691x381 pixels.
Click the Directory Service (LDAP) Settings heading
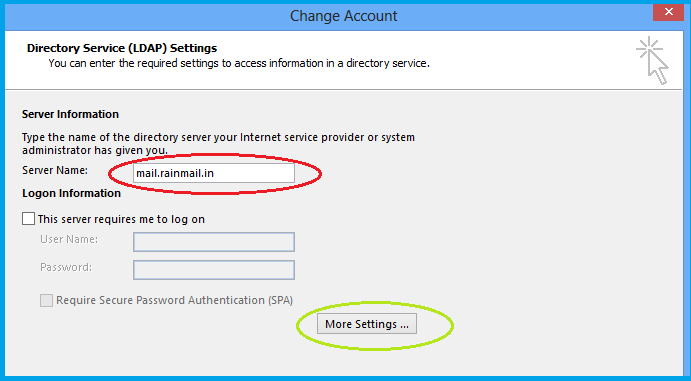click(x=122, y=48)
